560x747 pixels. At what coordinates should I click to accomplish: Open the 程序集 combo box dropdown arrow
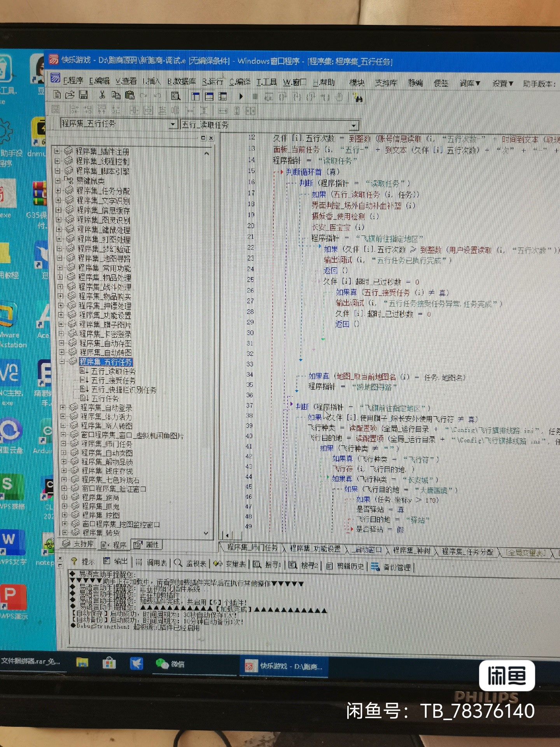[173, 124]
